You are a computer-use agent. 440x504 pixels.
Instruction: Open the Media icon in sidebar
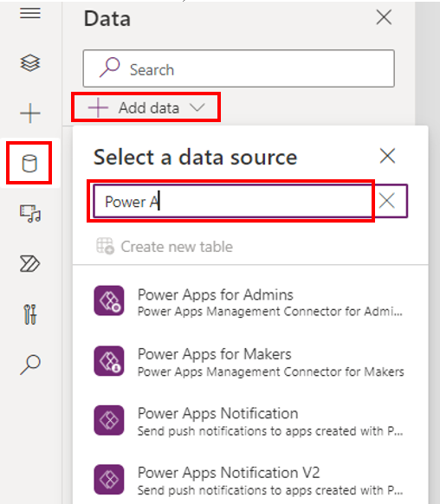pyautogui.click(x=30, y=213)
